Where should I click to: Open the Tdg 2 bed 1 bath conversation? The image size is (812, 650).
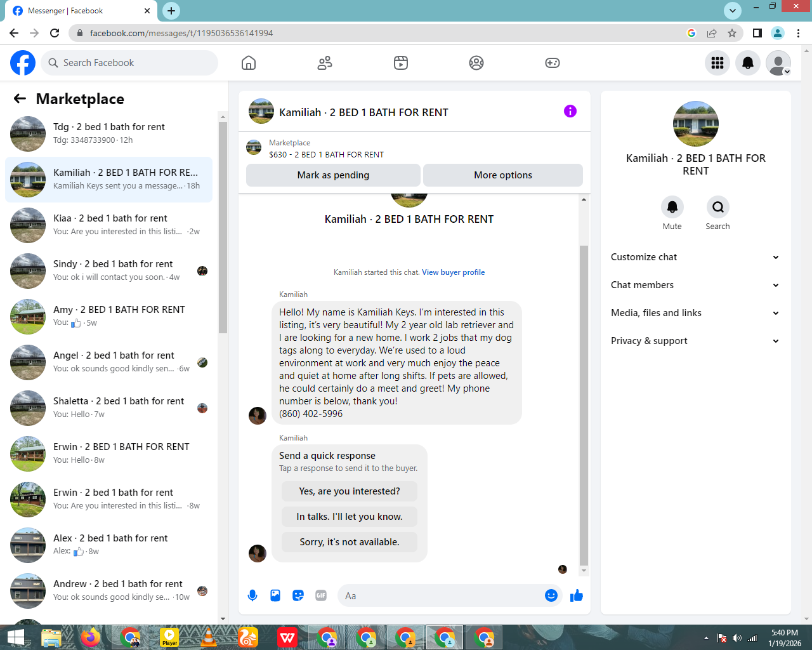109,134
